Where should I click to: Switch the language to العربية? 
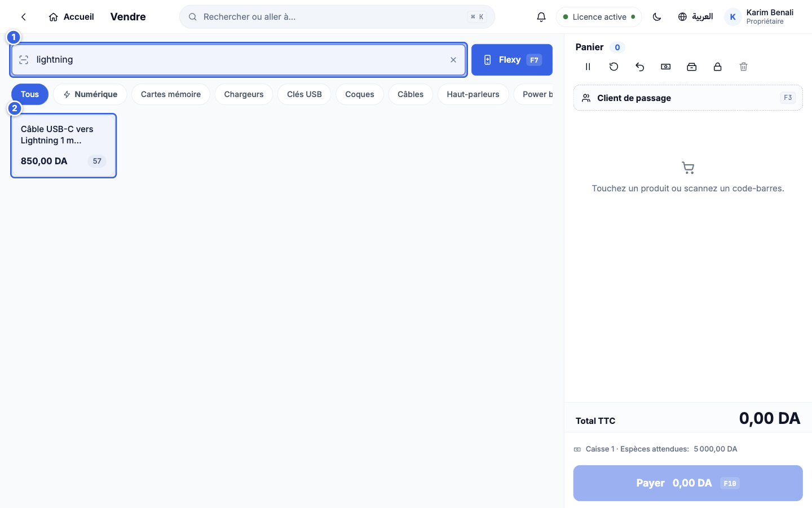[x=695, y=17]
